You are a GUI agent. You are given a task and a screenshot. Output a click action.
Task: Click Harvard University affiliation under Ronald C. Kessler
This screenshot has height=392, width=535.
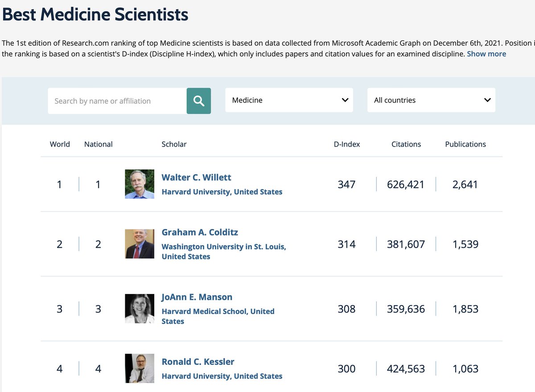pos(222,376)
